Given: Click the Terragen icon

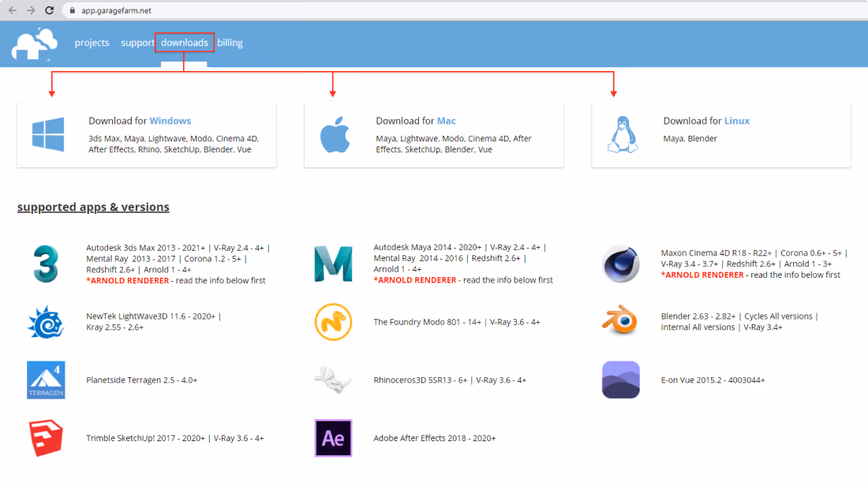Looking at the screenshot, I should (x=46, y=380).
